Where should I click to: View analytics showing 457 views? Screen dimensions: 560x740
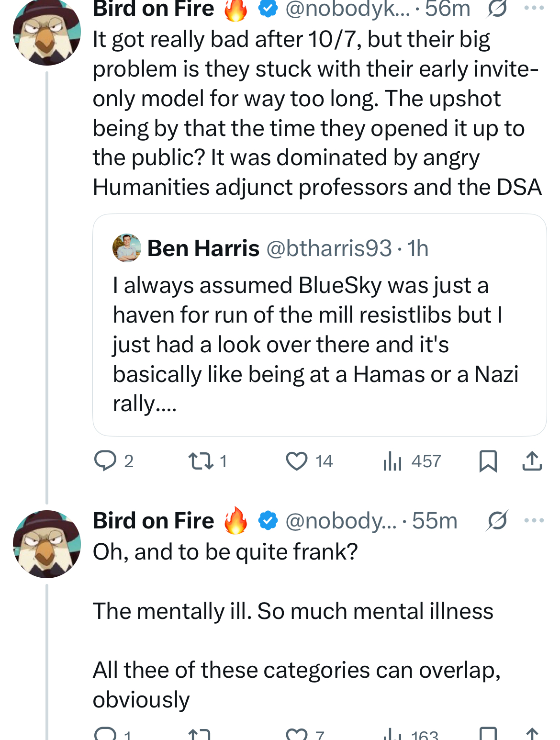point(412,461)
